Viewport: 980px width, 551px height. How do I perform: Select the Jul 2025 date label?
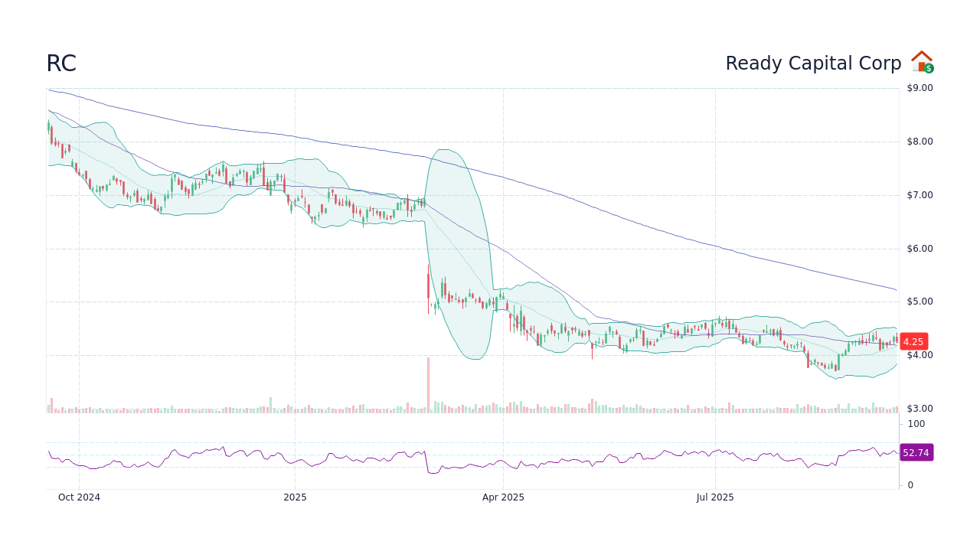tap(716, 497)
